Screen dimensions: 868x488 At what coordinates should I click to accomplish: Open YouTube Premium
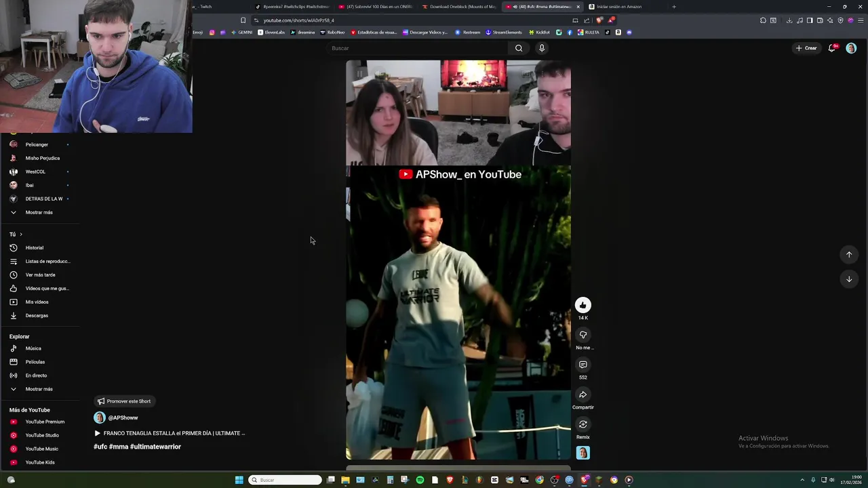pyautogui.click(x=41, y=422)
